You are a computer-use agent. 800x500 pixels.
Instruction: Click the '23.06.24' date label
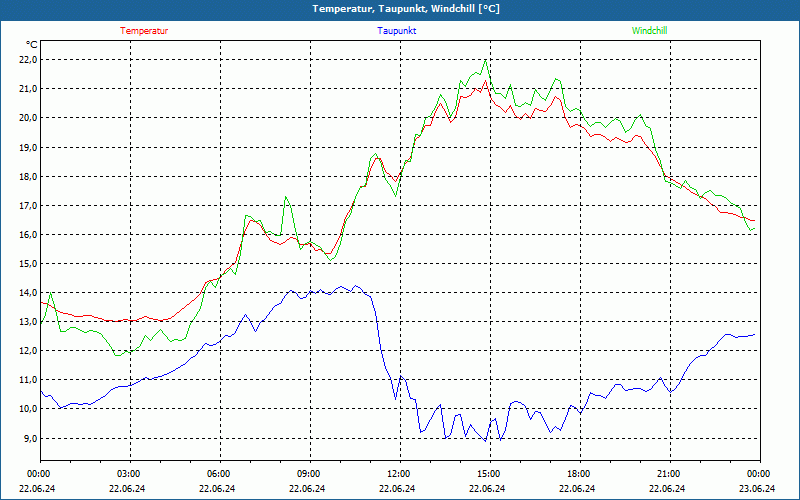757,488
